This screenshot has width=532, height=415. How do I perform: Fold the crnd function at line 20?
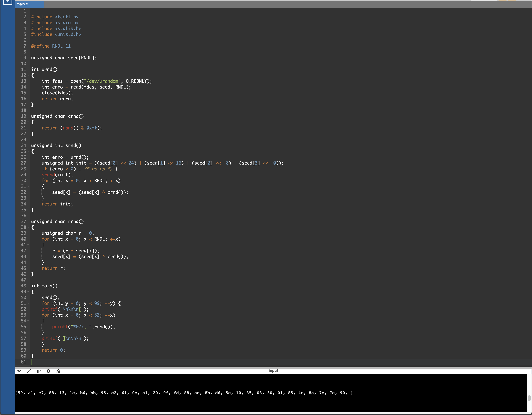pos(28,122)
